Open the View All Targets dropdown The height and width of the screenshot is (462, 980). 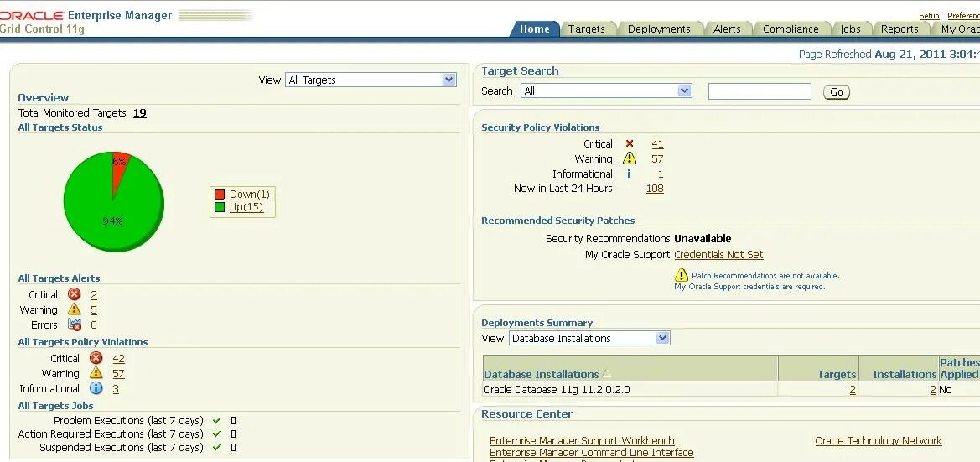point(371,80)
